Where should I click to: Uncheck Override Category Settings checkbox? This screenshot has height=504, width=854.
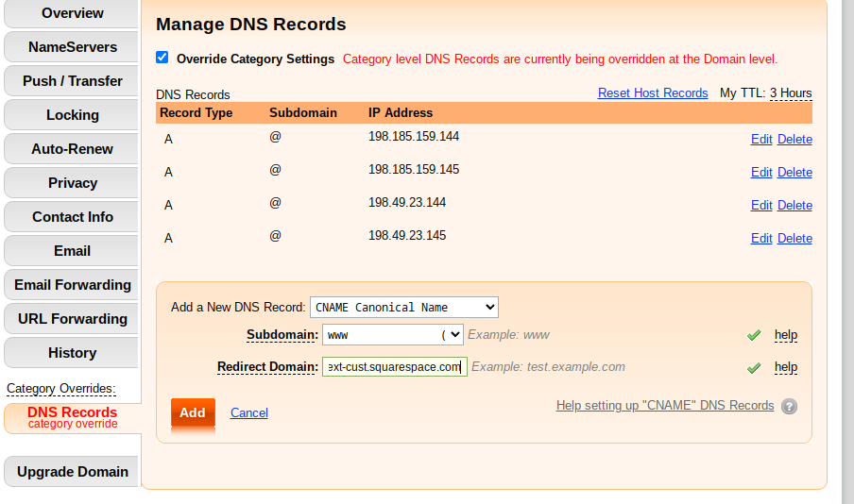coord(162,58)
